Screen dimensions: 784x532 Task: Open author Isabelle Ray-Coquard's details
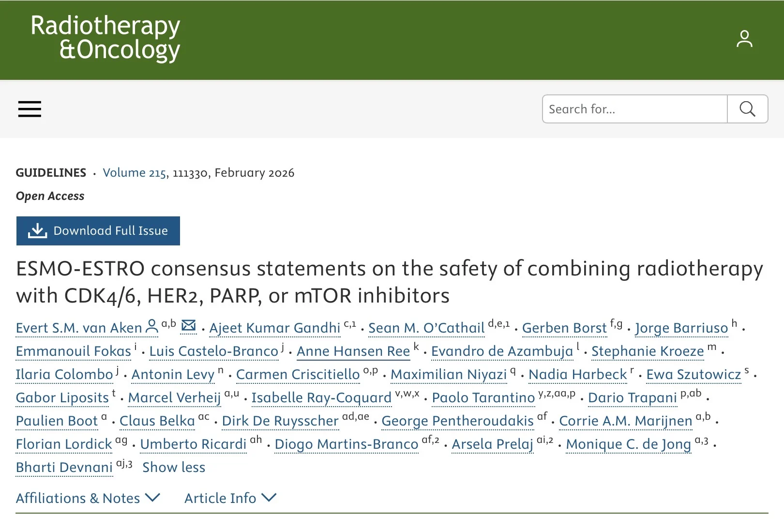[321, 398]
